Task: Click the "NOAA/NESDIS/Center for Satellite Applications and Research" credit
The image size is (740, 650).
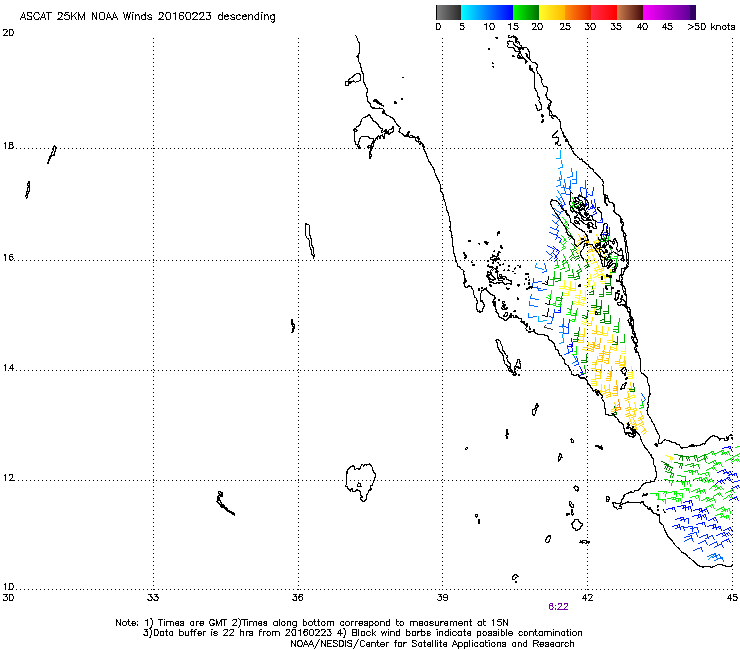Action: click(x=432, y=644)
